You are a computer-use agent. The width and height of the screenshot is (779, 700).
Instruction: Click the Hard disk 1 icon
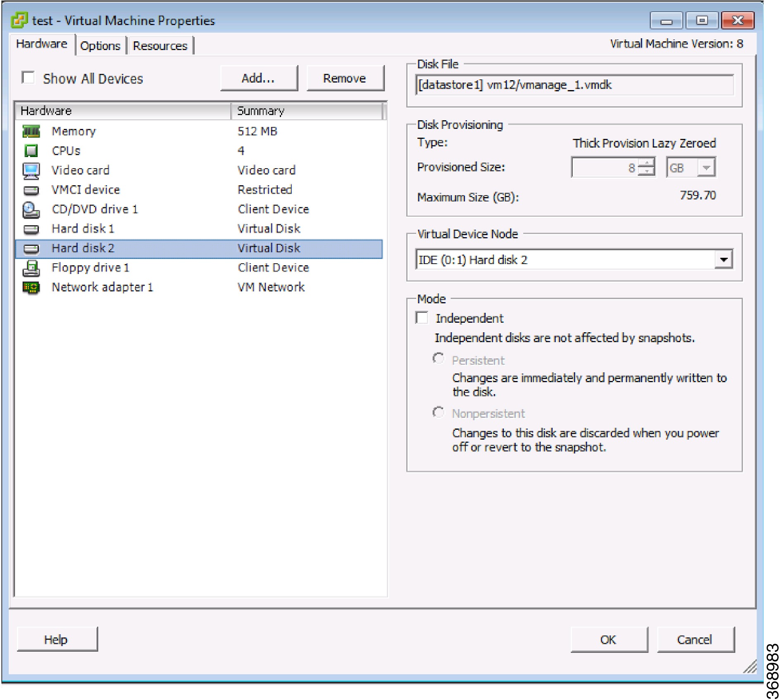click(x=31, y=229)
